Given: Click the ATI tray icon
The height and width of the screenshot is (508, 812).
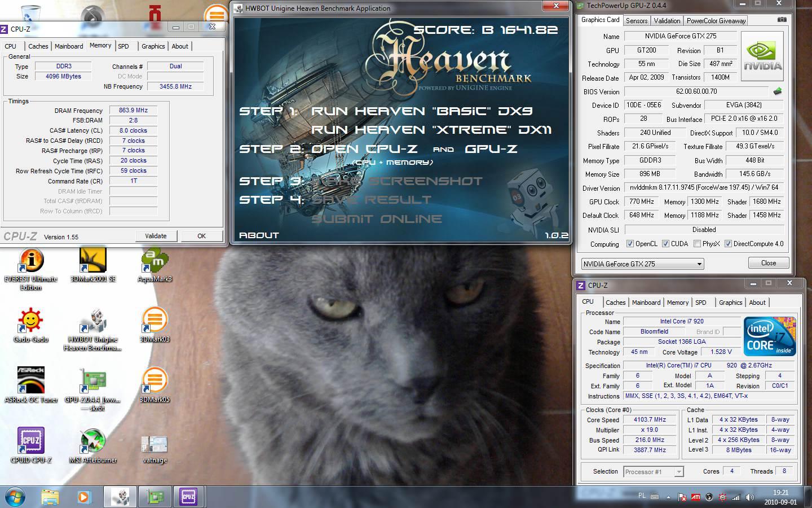Looking at the screenshot, I should coord(696,497).
